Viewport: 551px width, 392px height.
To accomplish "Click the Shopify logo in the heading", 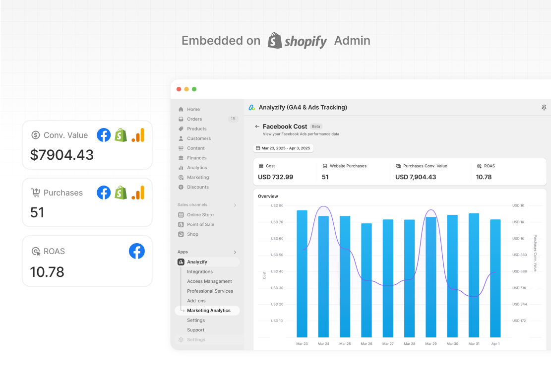I will [297, 41].
